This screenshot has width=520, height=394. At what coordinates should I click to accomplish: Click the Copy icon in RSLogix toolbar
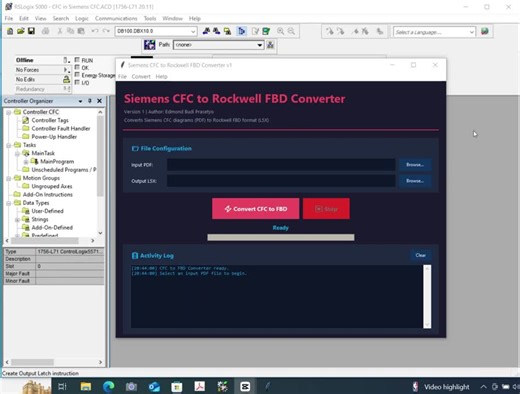[70, 31]
